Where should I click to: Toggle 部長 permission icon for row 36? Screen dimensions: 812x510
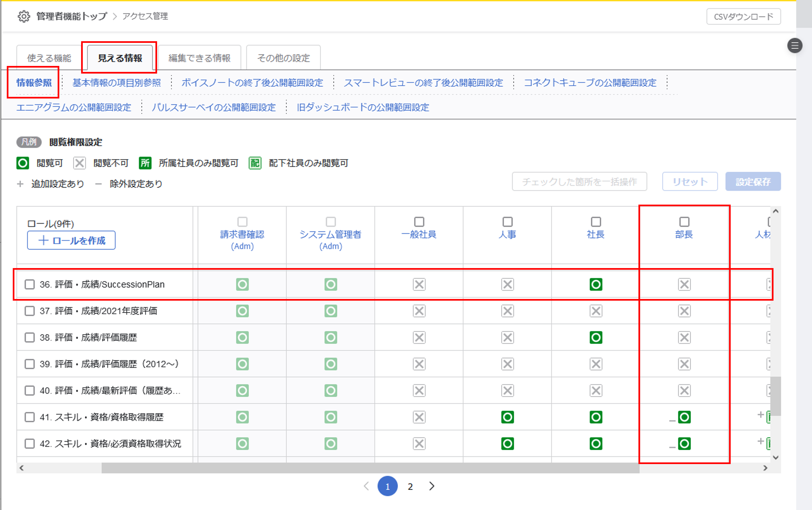coord(684,284)
